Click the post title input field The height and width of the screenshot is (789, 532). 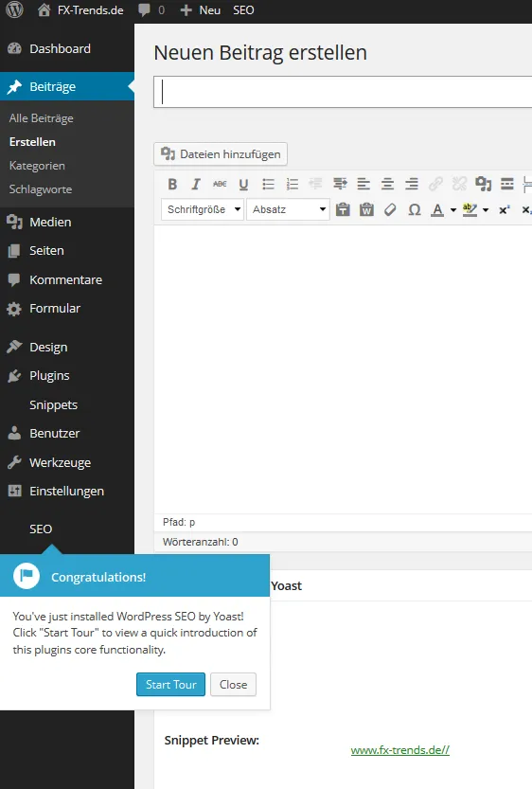click(343, 92)
